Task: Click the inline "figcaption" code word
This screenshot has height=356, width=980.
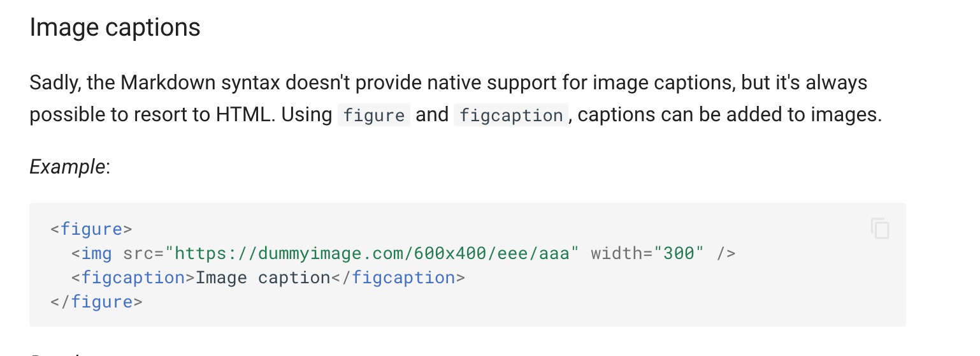Action: tap(510, 115)
